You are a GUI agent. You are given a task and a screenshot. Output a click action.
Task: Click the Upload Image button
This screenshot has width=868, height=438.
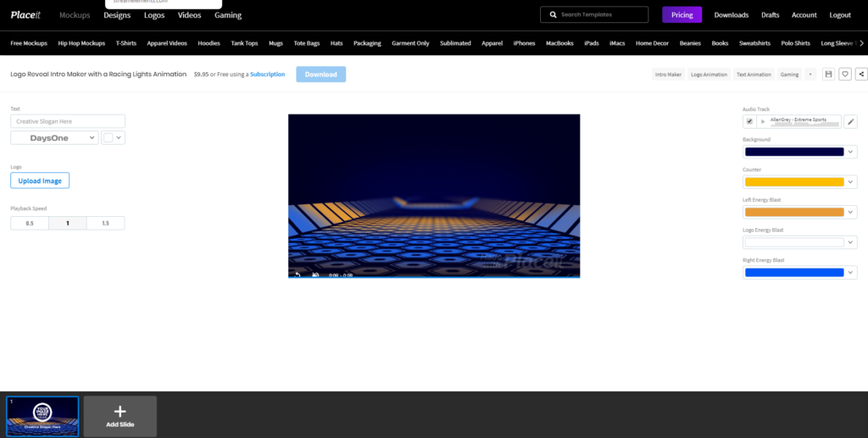40,180
